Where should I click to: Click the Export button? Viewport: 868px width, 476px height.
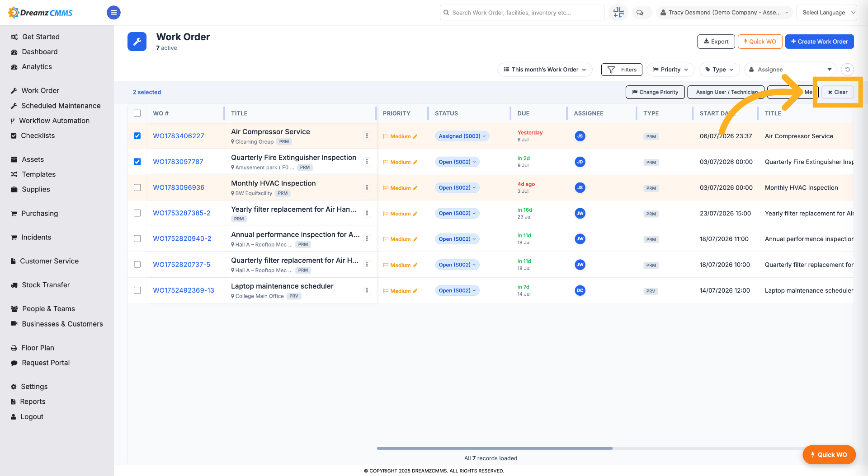pyautogui.click(x=716, y=42)
